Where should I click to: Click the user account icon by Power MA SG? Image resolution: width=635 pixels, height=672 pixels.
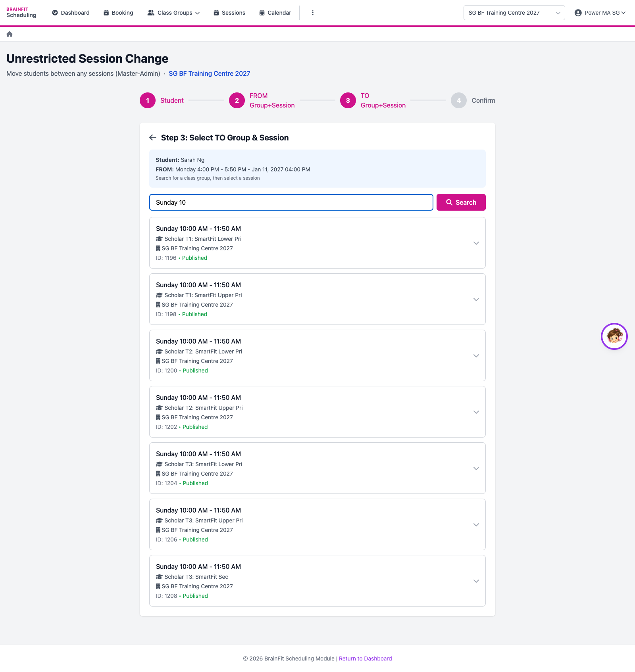tap(578, 13)
